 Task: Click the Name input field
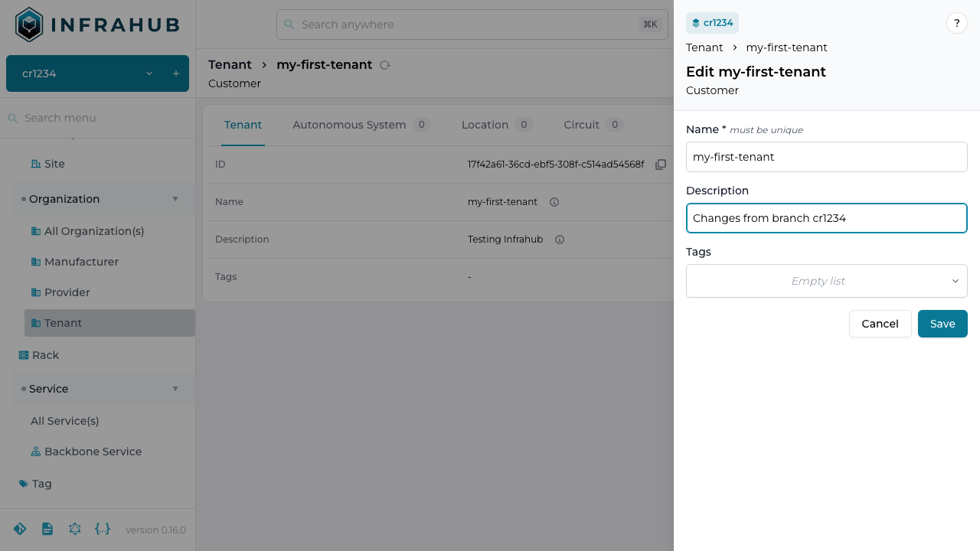(827, 157)
